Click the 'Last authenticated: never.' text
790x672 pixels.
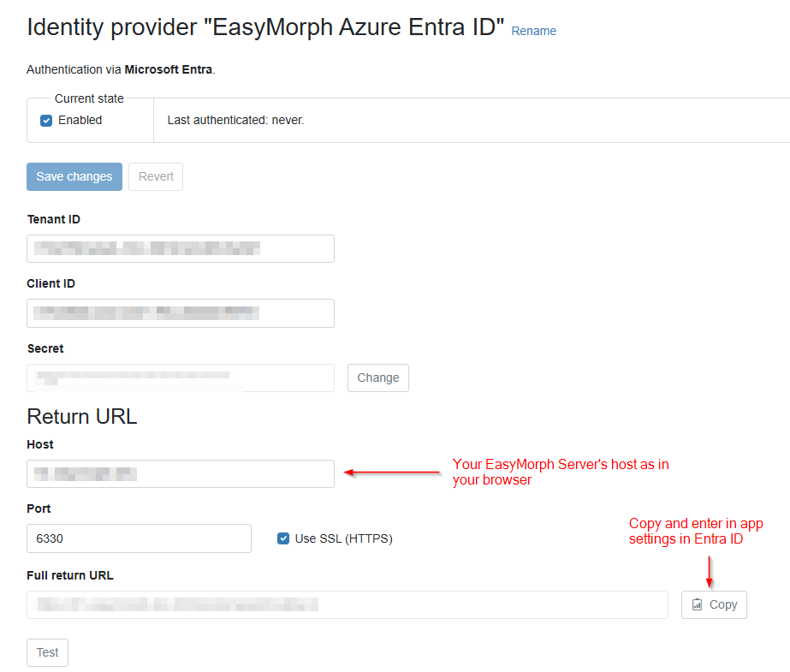(x=235, y=120)
